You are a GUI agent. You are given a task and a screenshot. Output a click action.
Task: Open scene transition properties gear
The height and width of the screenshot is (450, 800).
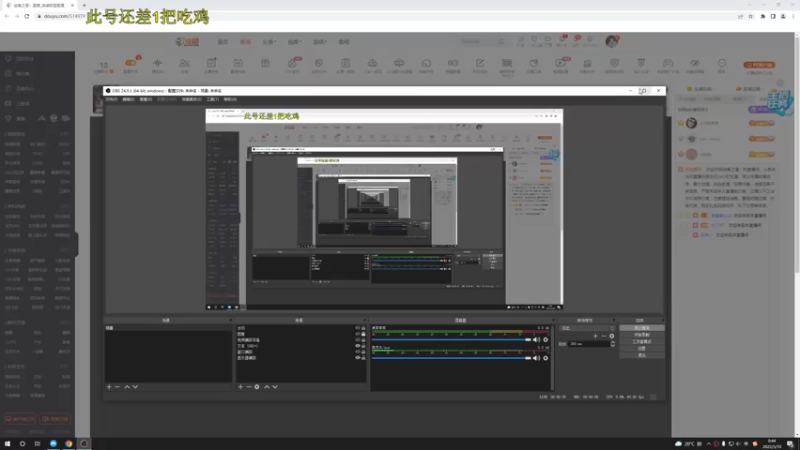coord(612,336)
